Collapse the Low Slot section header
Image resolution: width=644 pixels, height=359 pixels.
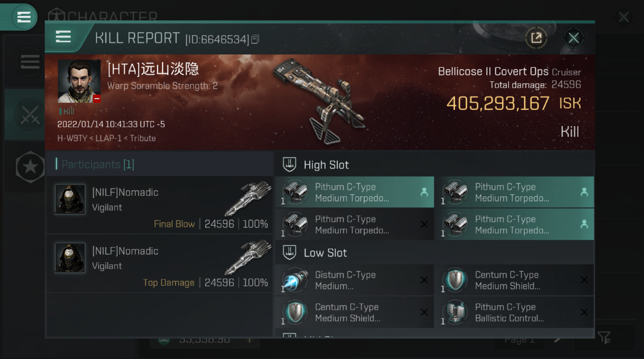click(x=325, y=253)
